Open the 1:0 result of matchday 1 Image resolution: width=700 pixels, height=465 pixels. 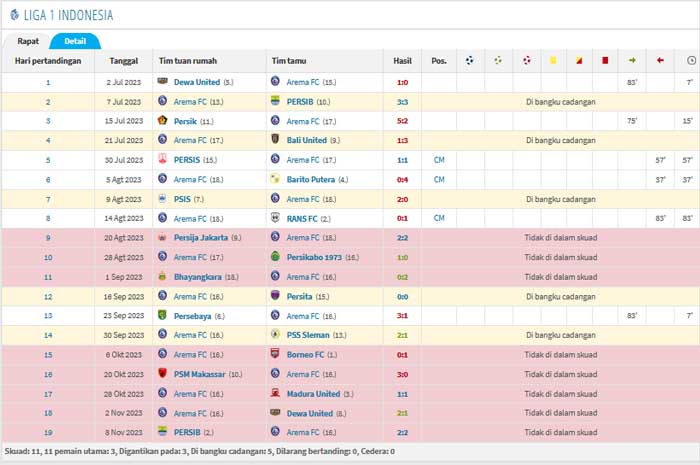click(402, 82)
